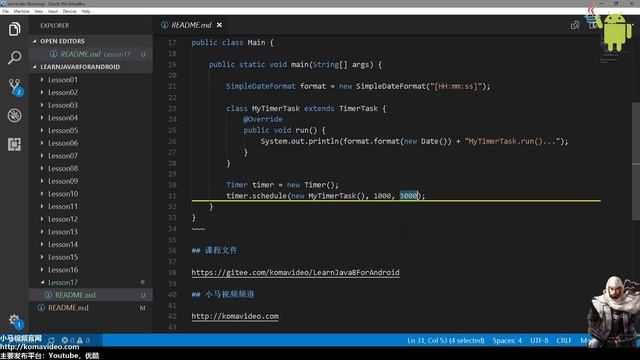Expand the Lesson12 folder
Screen dimensions: 640x360
click(91, 219)
